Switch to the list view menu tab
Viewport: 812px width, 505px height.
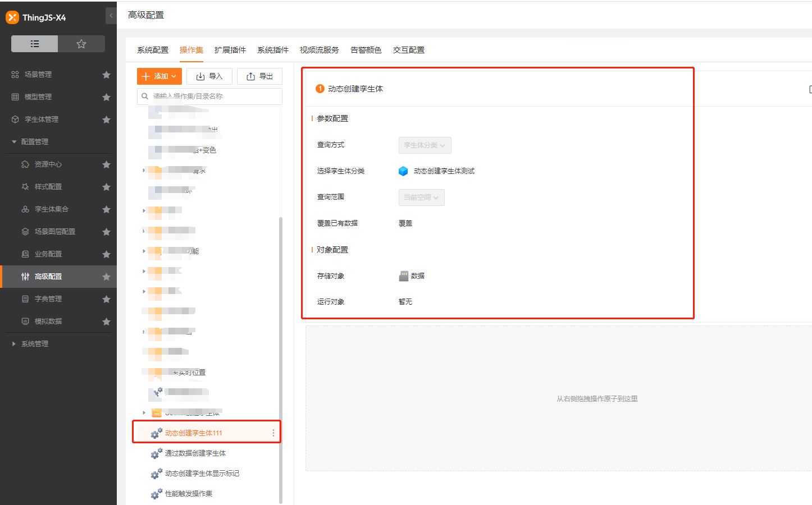tap(35, 44)
